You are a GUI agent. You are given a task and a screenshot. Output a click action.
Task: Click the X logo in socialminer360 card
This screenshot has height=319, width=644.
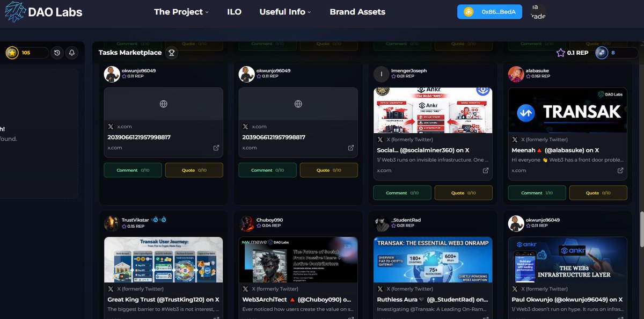(x=380, y=139)
